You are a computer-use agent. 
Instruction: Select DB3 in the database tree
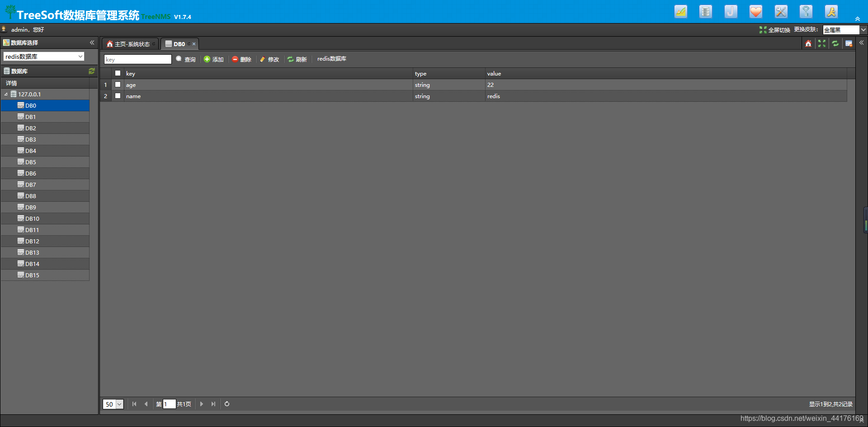45,139
